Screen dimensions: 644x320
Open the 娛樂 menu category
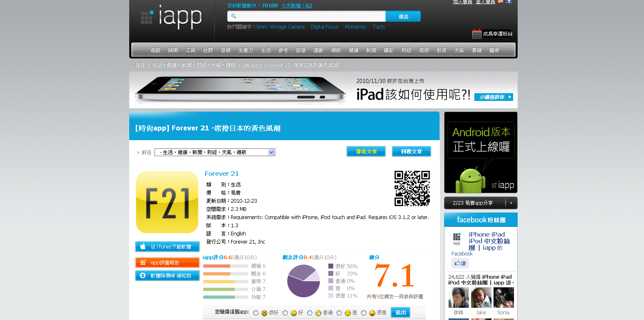point(173,50)
